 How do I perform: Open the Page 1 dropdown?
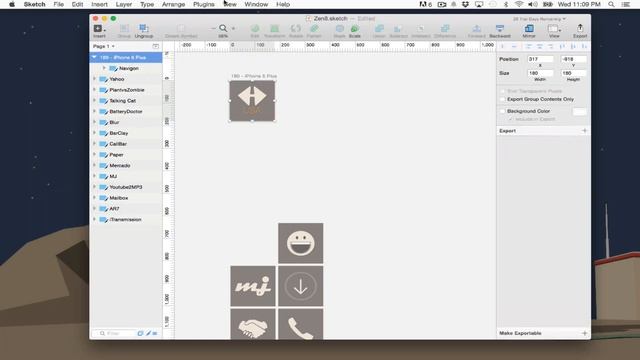[x=104, y=47]
